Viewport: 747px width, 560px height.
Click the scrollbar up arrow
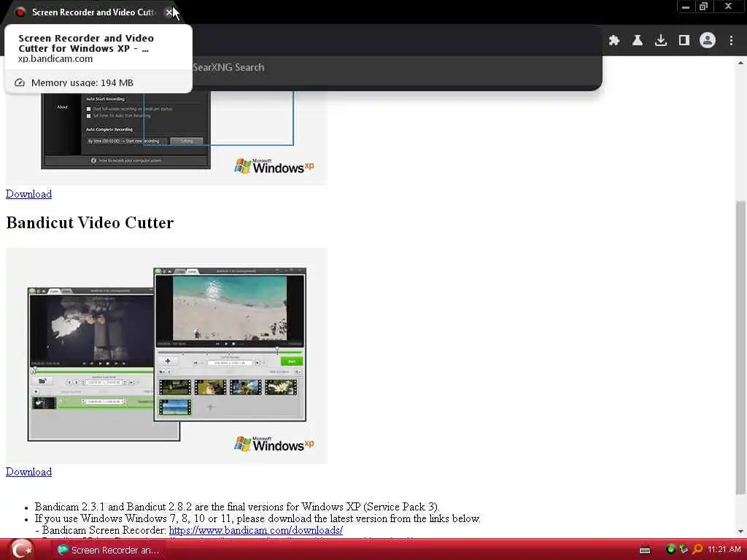[741, 63]
